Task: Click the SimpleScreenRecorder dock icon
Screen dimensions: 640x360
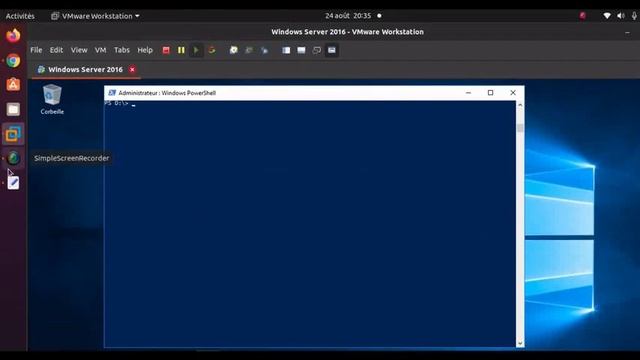Action: (13, 158)
